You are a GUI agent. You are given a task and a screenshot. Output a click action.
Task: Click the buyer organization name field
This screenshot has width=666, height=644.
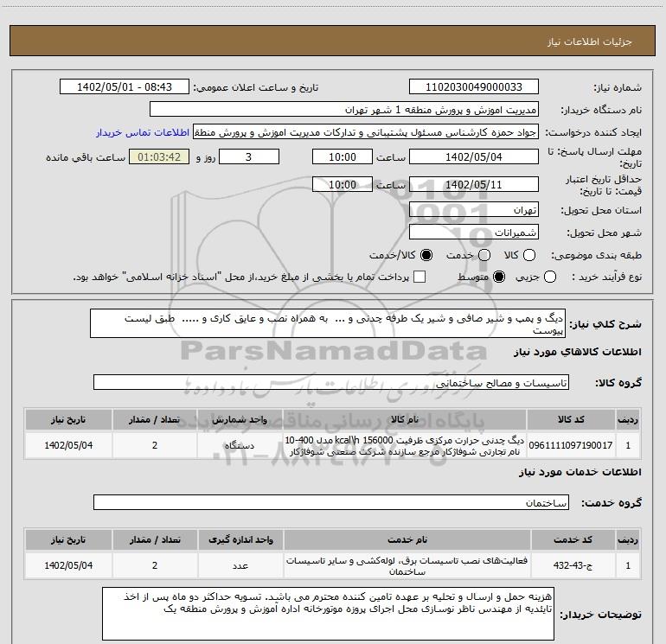coord(344,109)
